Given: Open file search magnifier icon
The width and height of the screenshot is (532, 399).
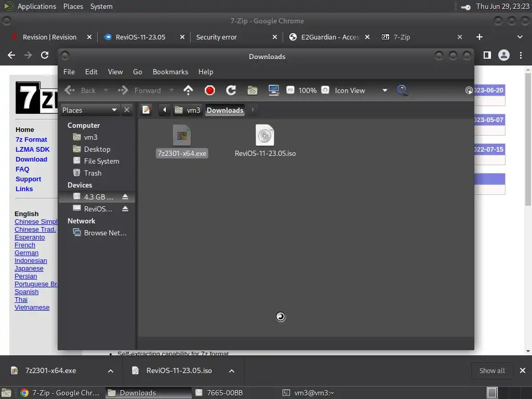Looking at the screenshot, I should 402,90.
